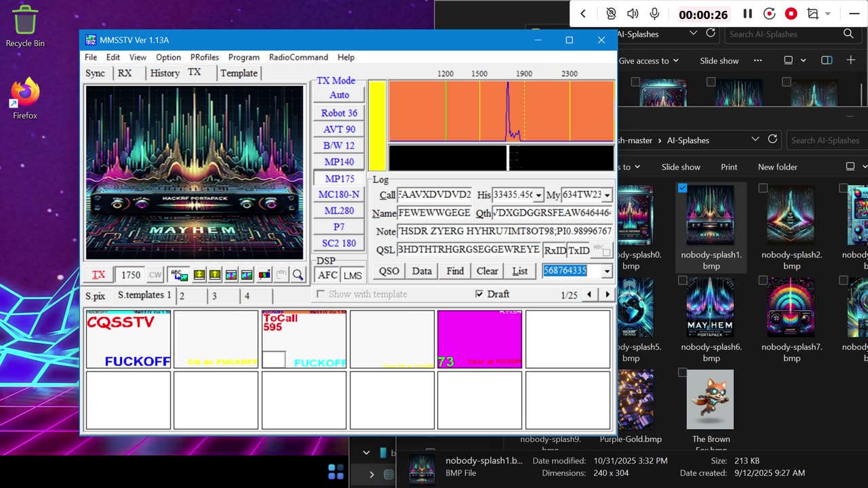The height and width of the screenshot is (488, 868).
Task: Switch to the Template tab
Action: [x=239, y=73]
